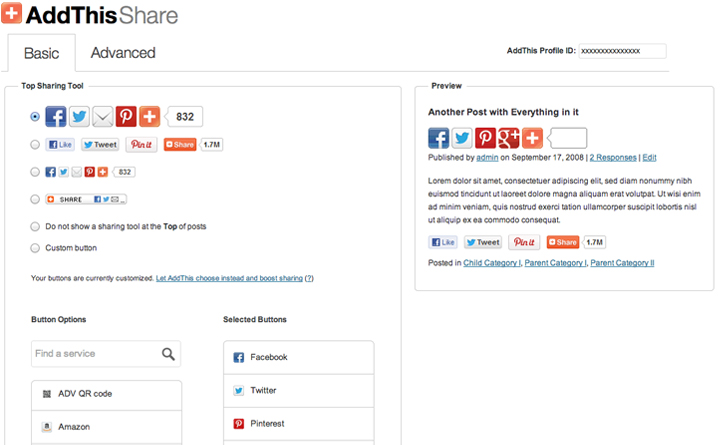
Task: Click Pin it button in second sharing option
Action: pyautogui.click(x=141, y=145)
